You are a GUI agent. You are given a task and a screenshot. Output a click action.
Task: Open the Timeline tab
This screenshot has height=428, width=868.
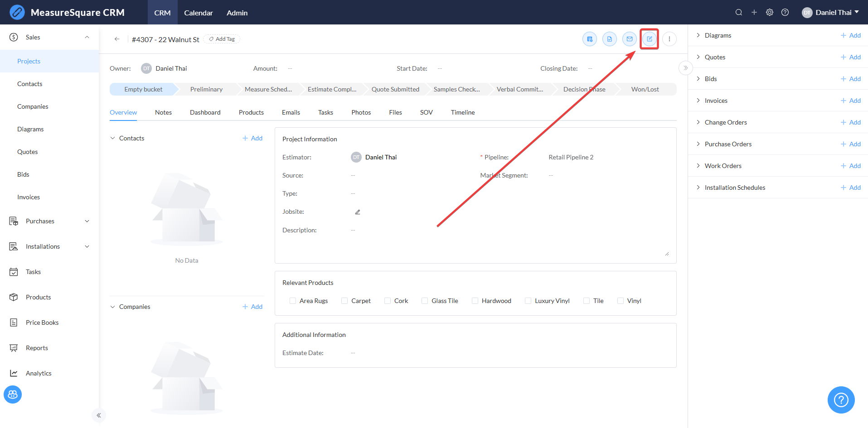click(x=463, y=112)
